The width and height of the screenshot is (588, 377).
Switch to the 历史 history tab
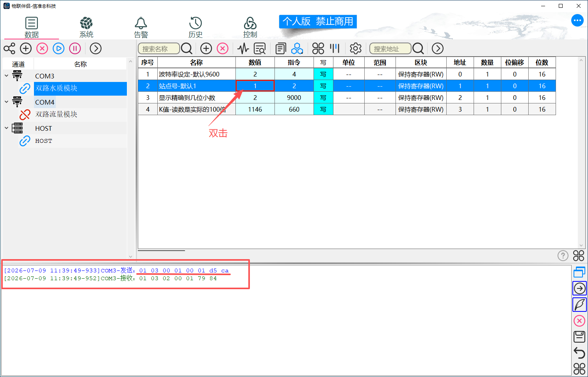[x=196, y=27]
